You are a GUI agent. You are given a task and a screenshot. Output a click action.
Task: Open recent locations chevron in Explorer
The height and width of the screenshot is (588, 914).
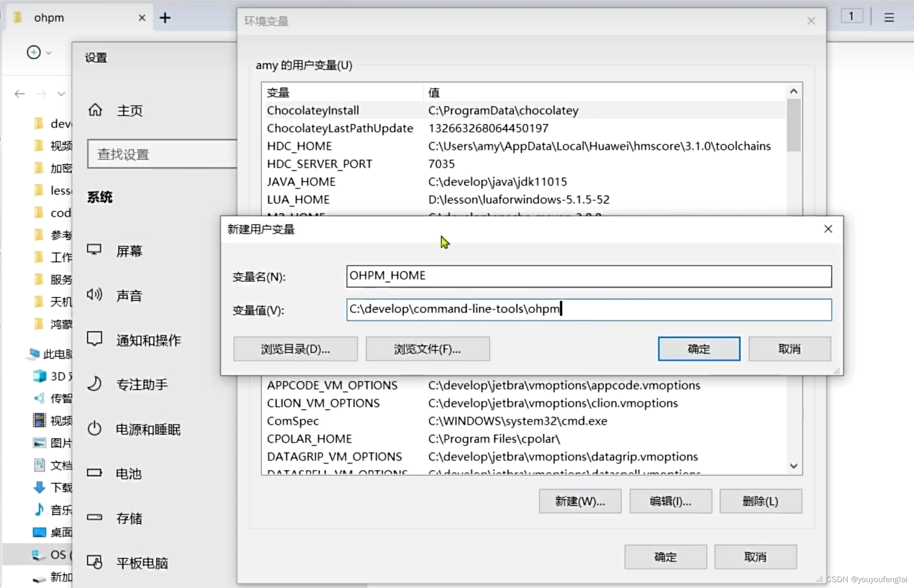pyautogui.click(x=61, y=94)
